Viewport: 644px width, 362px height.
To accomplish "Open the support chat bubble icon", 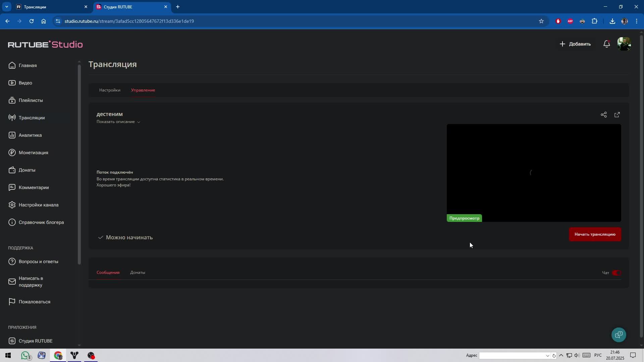I will pyautogui.click(x=619, y=335).
